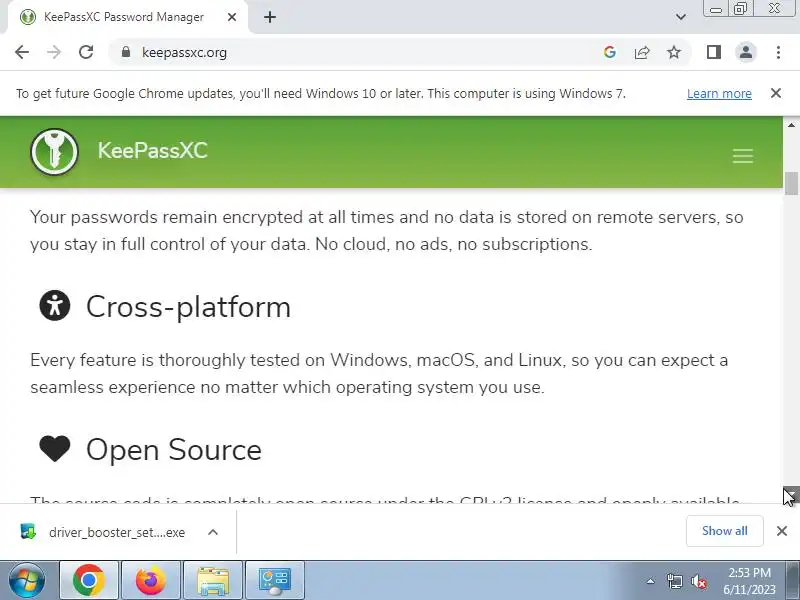Open the hamburger navigation menu

742,156
